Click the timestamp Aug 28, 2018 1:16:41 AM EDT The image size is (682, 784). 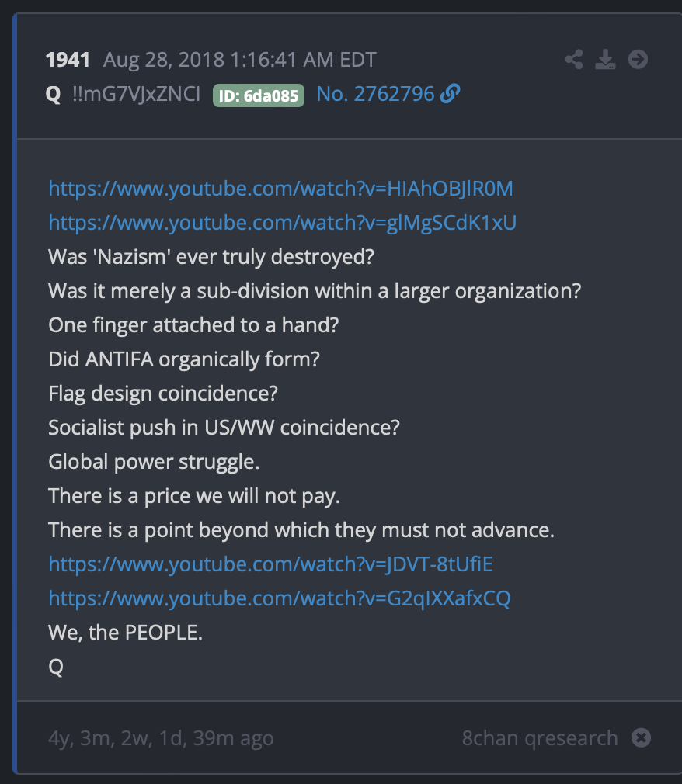[240, 60]
